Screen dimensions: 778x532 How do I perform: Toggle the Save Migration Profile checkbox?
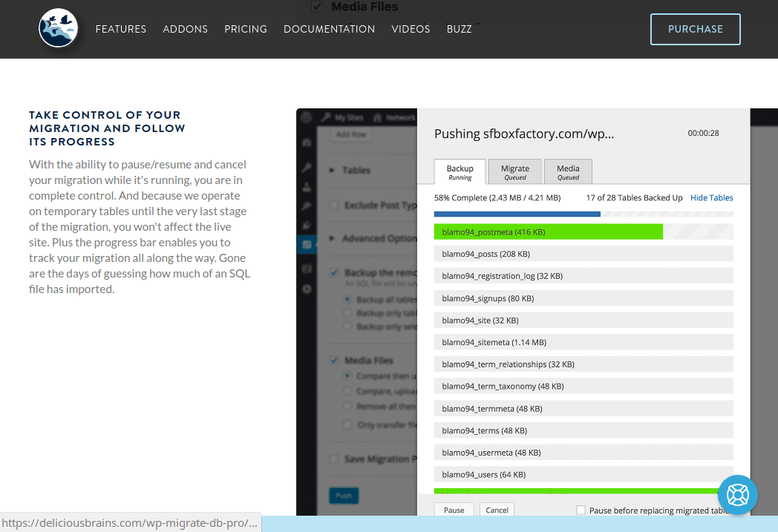[334, 459]
